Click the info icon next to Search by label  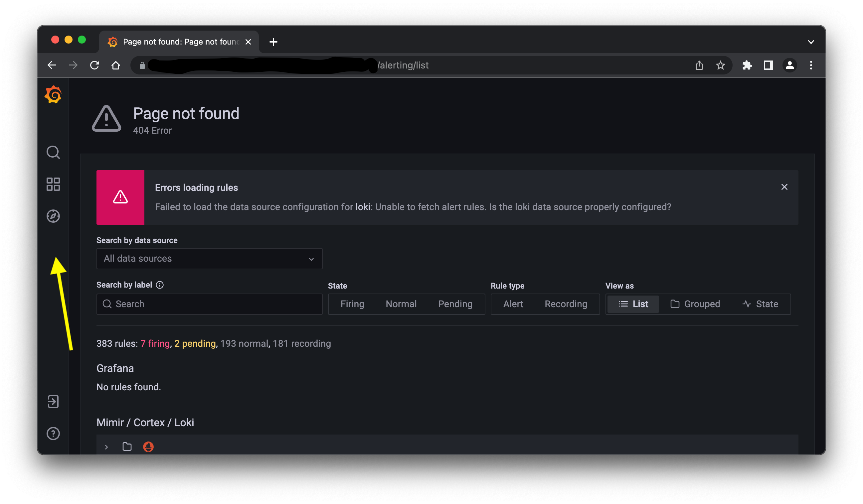coord(160,284)
